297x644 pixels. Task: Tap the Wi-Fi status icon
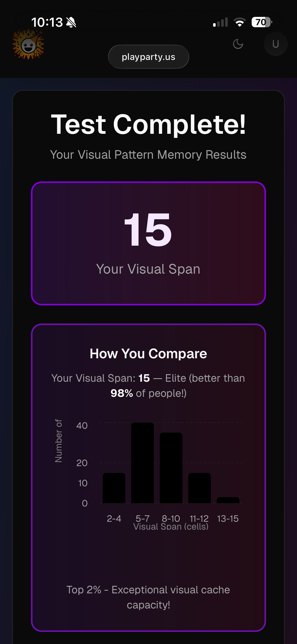coord(240,22)
